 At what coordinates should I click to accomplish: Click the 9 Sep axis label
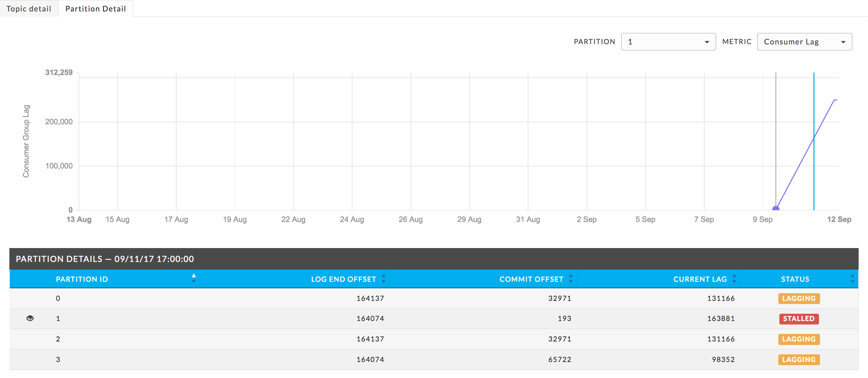tap(763, 219)
